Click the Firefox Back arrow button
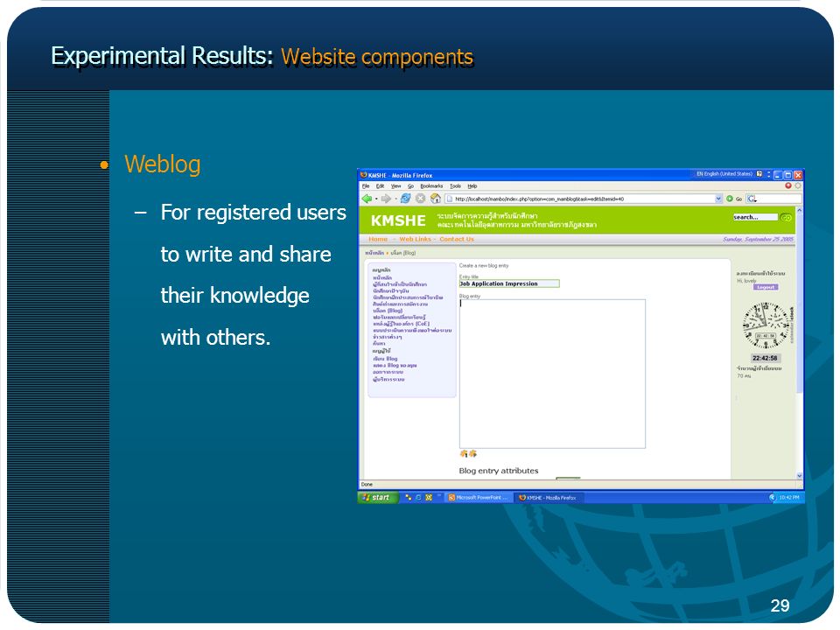The image size is (840, 630). tap(367, 199)
